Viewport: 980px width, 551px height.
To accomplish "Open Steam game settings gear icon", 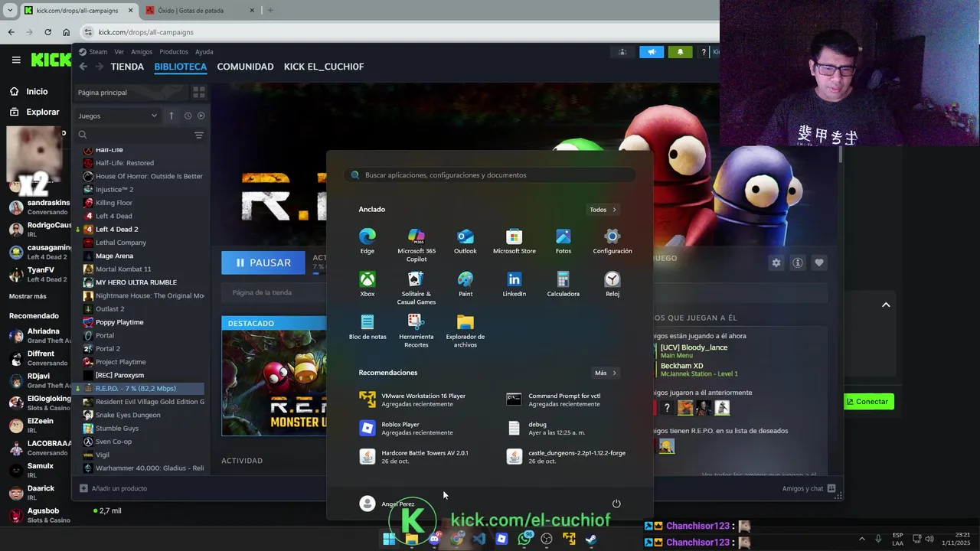I will pos(776,262).
